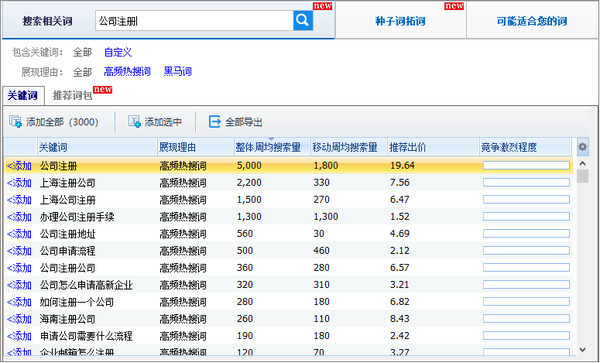The height and width of the screenshot is (363, 600).
Task: Click the 添加选中 icon
Action: 134,122
